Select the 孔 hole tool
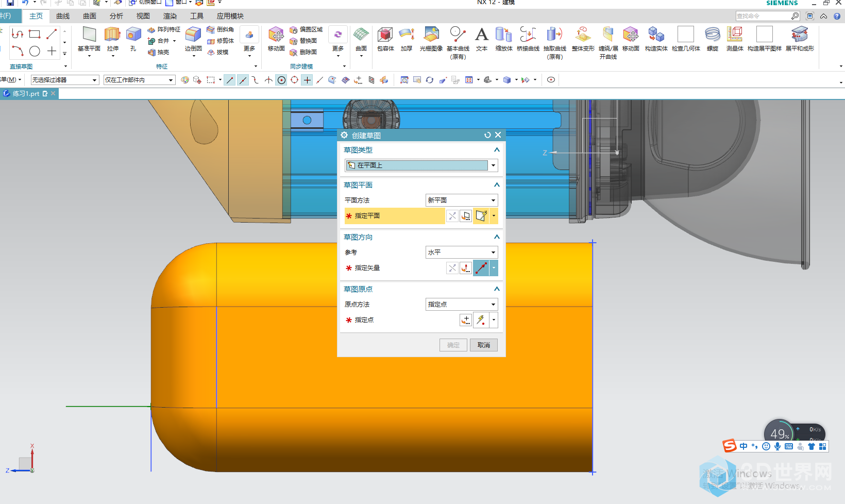This screenshot has width=845, height=504. point(133,39)
